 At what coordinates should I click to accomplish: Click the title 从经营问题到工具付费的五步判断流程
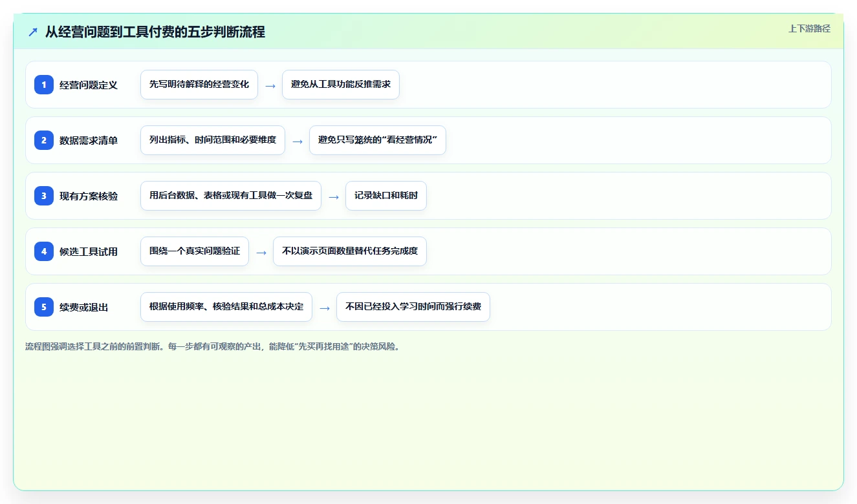pos(155,32)
